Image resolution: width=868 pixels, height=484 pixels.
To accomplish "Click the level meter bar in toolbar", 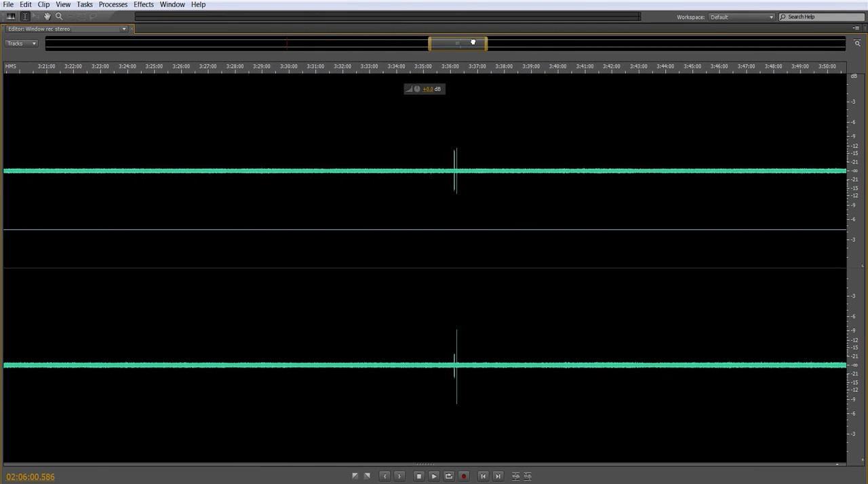I will pos(387,17).
